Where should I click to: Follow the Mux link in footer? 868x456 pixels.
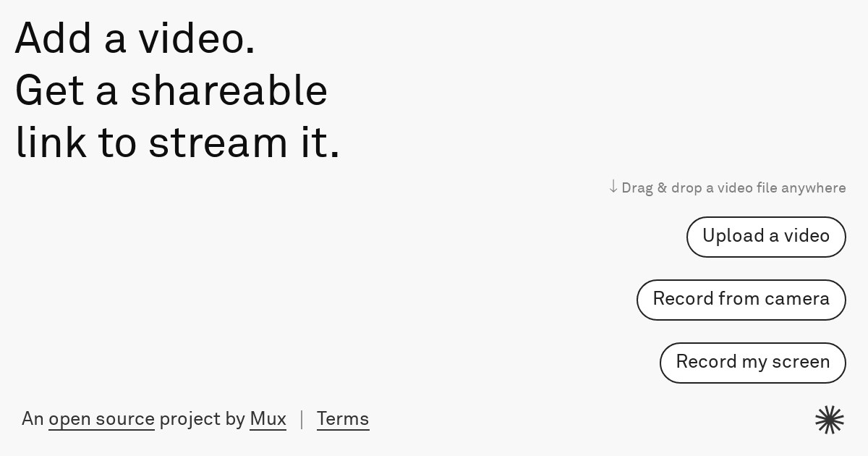click(x=268, y=419)
